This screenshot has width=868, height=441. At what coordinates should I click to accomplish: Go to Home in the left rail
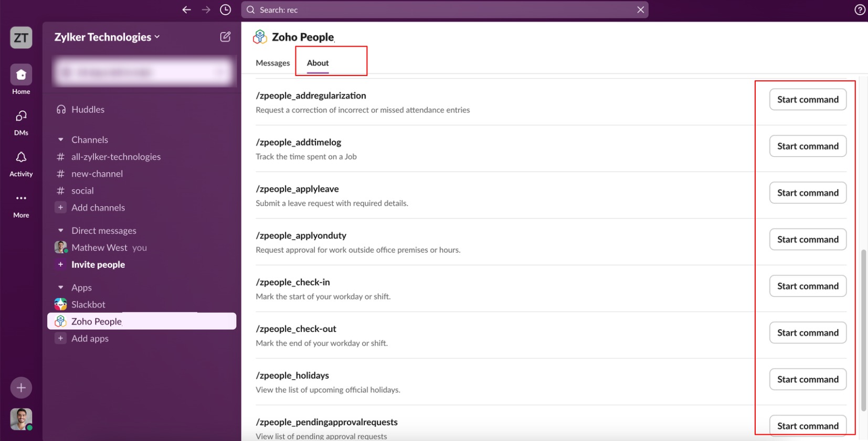[21, 80]
